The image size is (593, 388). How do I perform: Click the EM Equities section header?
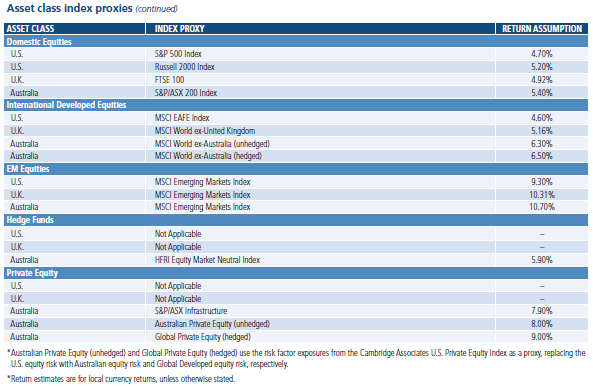[296, 169]
